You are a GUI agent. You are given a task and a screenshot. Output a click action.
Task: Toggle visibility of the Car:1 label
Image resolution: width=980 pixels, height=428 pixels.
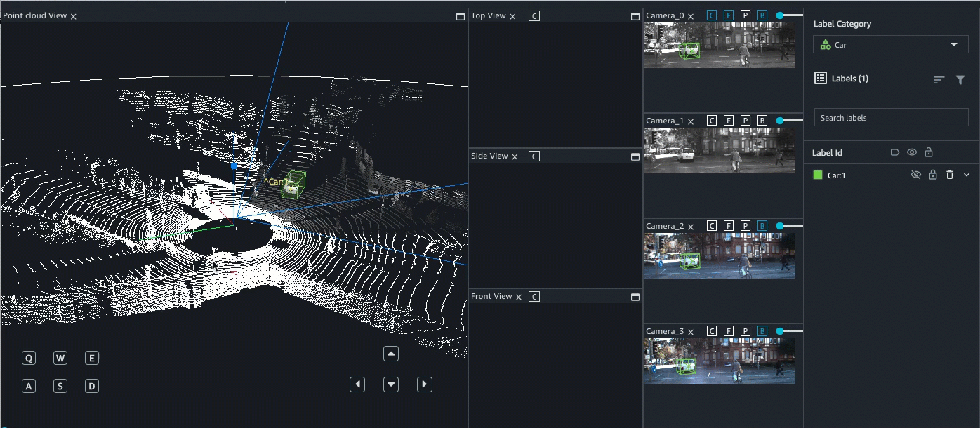click(x=915, y=175)
